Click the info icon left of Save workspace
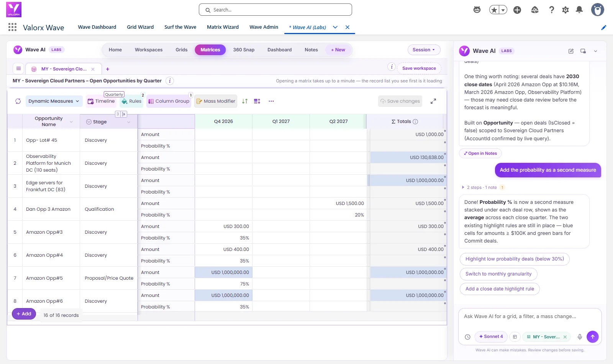The image size is (613, 364). (392, 67)
